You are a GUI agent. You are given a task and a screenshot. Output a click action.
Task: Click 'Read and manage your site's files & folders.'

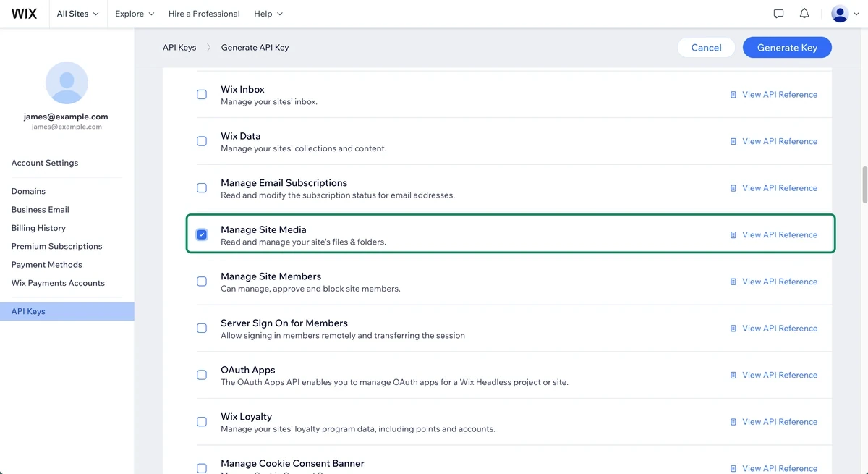(303, 242)
